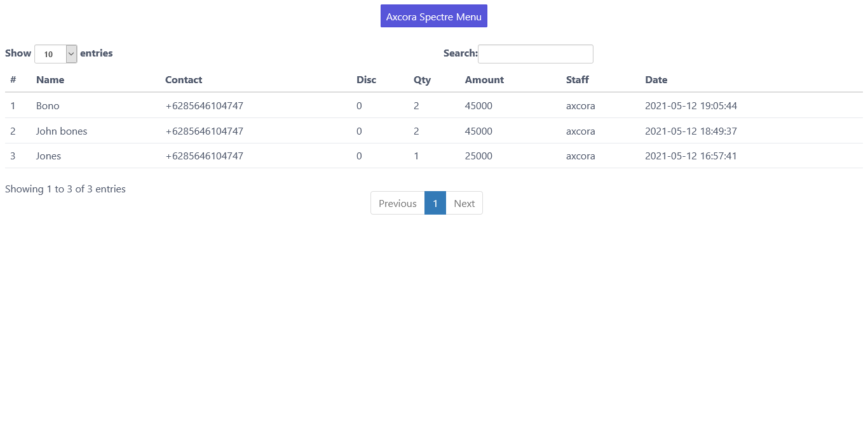Click disc 0 in Jones row
Screen dimensions: 868x440
(x=359, y=156)
